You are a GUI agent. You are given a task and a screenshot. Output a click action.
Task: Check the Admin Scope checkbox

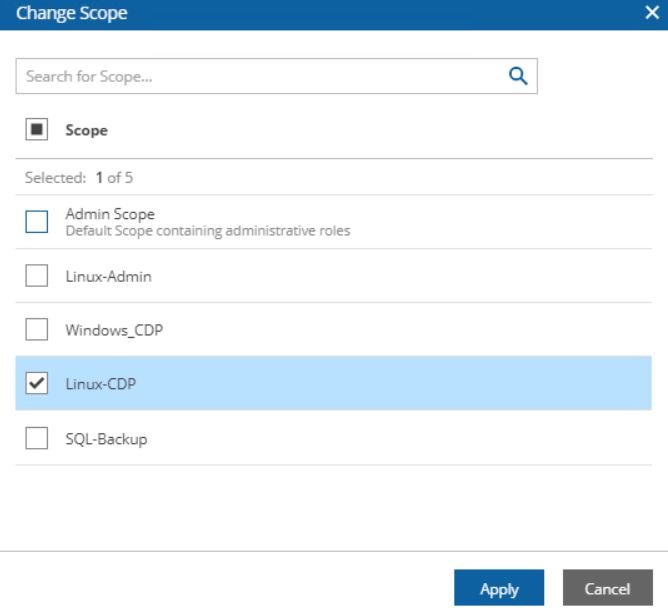[x=37, y=221]
